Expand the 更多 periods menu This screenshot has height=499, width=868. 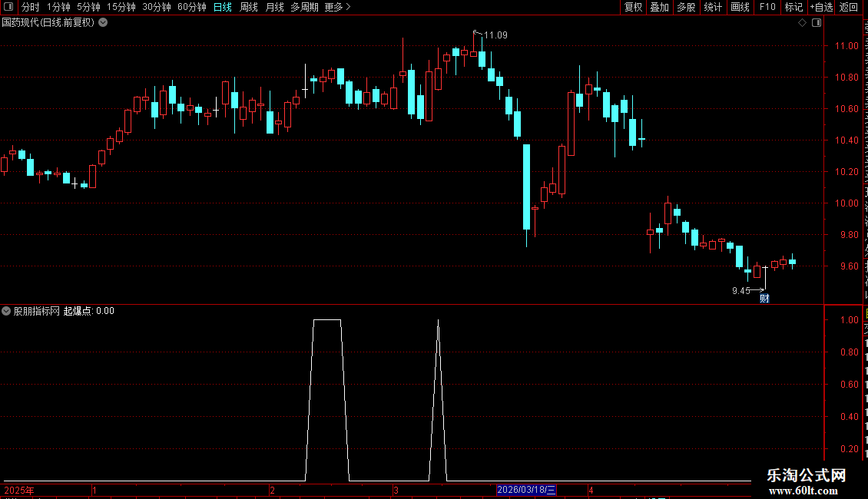(337, 7)
